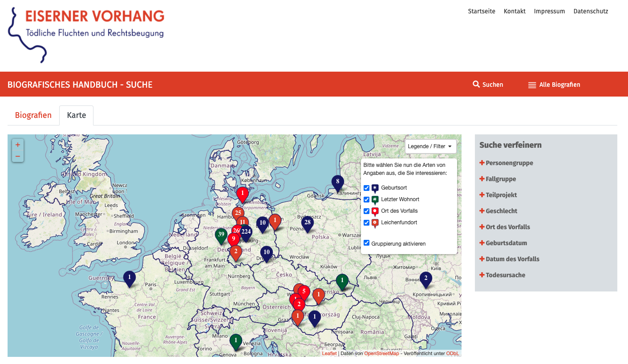Click the Biografisches Handbuch - Suche title
Screen dimensions: 628x364
click(80, 85)
